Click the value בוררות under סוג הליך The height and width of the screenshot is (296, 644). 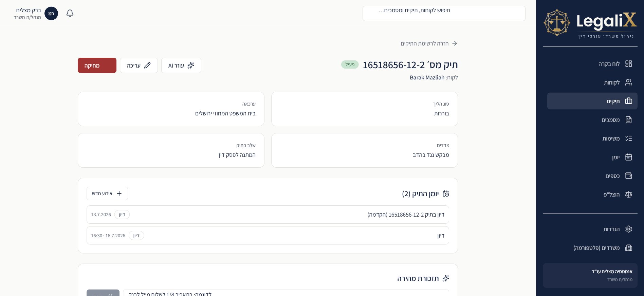442,113
